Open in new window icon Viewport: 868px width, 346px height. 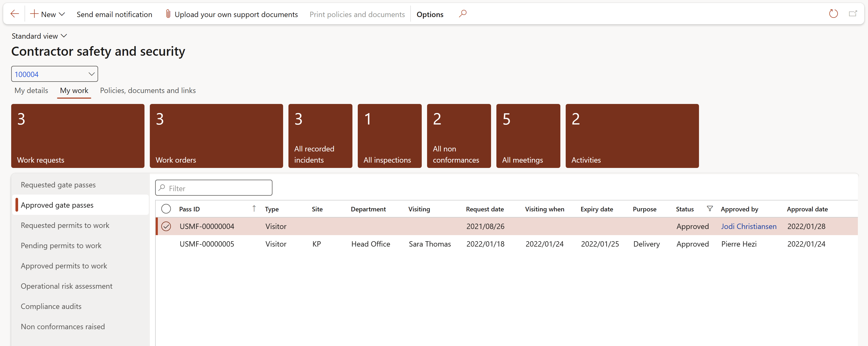pos(853,14)
